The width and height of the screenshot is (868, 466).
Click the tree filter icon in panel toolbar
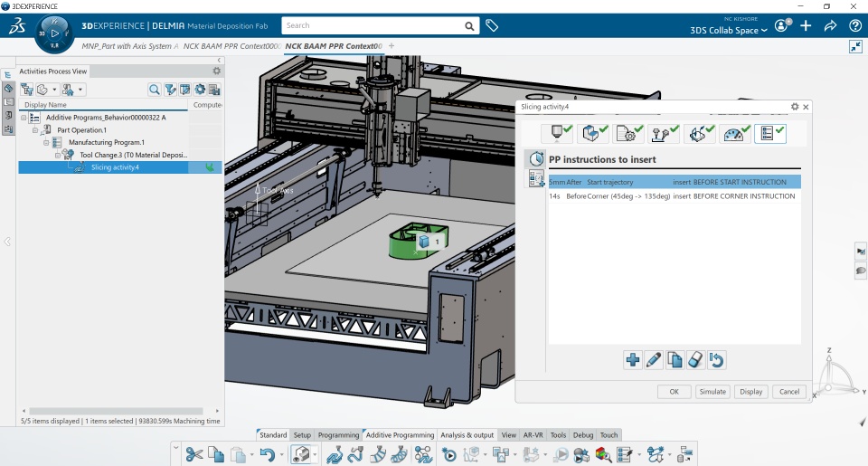point(26,90)
